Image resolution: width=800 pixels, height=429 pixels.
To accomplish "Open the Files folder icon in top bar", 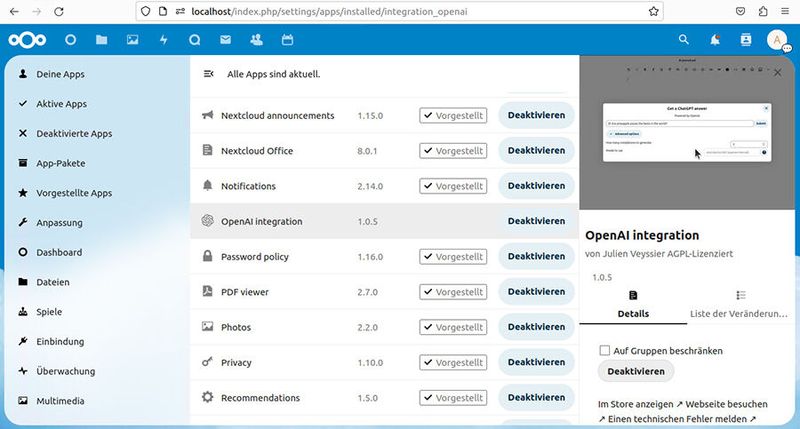I will pos(102,40).
